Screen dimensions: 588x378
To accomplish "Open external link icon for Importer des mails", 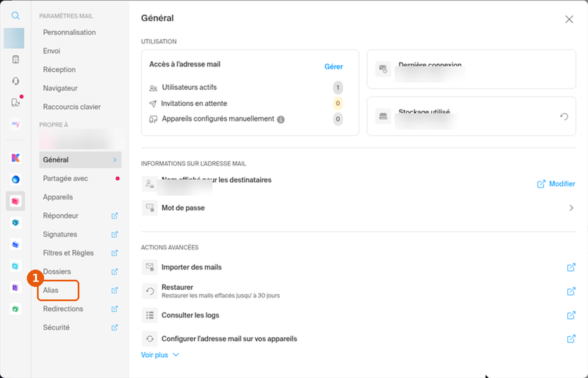I will (571, 268).
